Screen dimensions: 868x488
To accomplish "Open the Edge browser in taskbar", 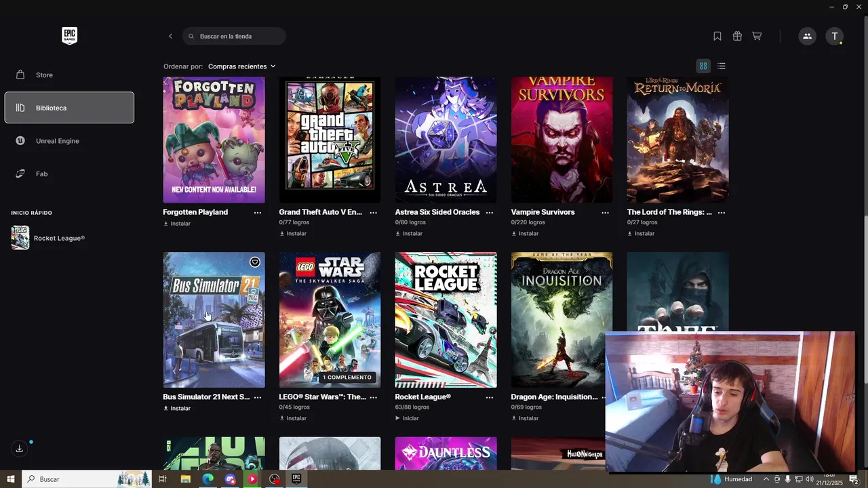I will click(208, 479).
